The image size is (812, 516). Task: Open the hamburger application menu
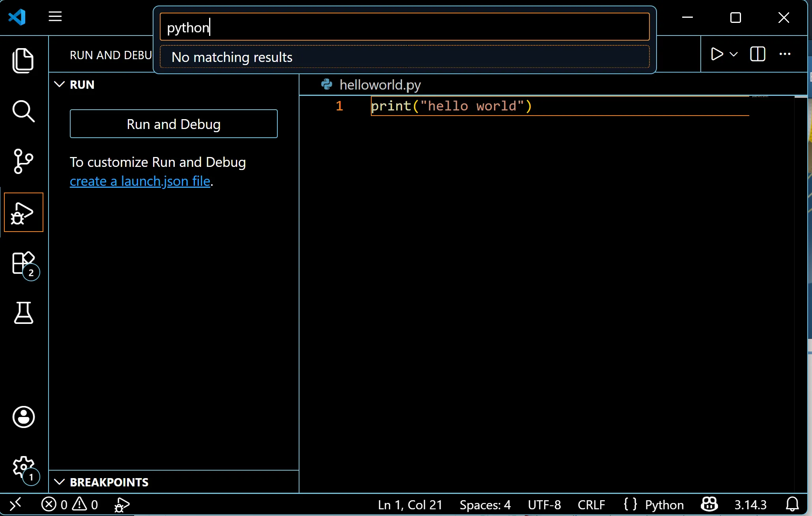(x=55, y=17)
